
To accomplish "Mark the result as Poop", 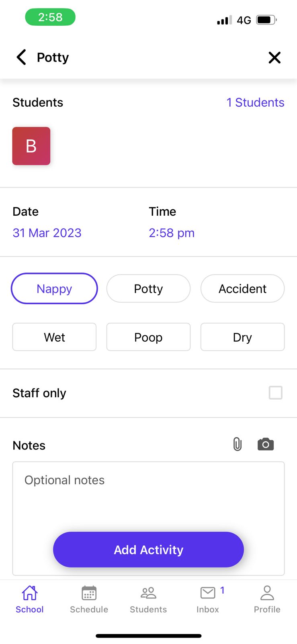I will click(x=148, y=337).
